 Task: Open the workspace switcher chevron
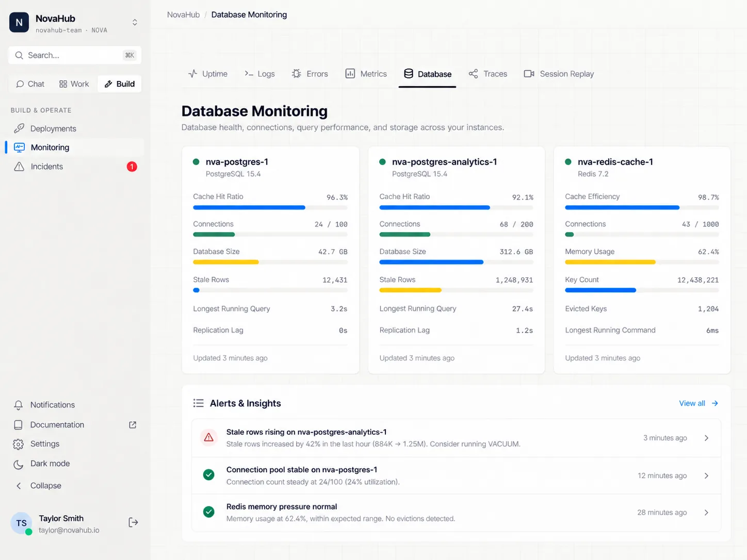click(135, 23)
